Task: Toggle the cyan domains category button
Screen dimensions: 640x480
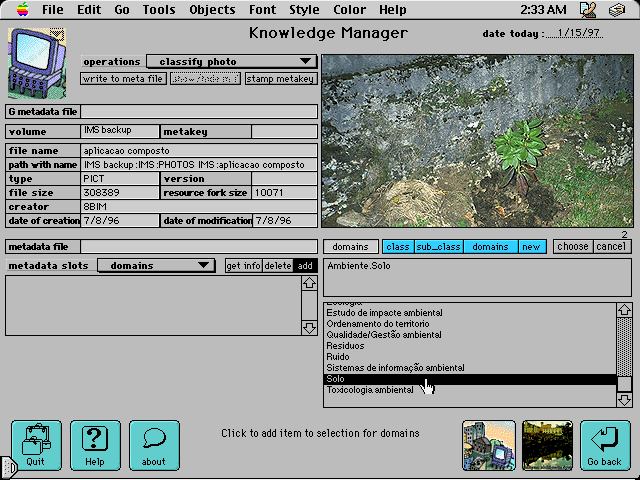Action: (x=490, y=247)
